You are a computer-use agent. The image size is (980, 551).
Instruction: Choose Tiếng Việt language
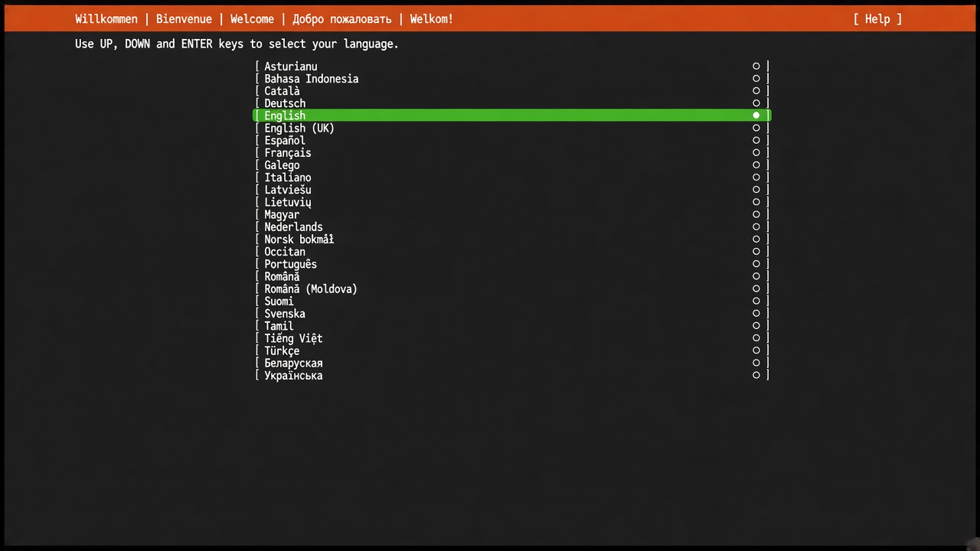coord(511,338)
